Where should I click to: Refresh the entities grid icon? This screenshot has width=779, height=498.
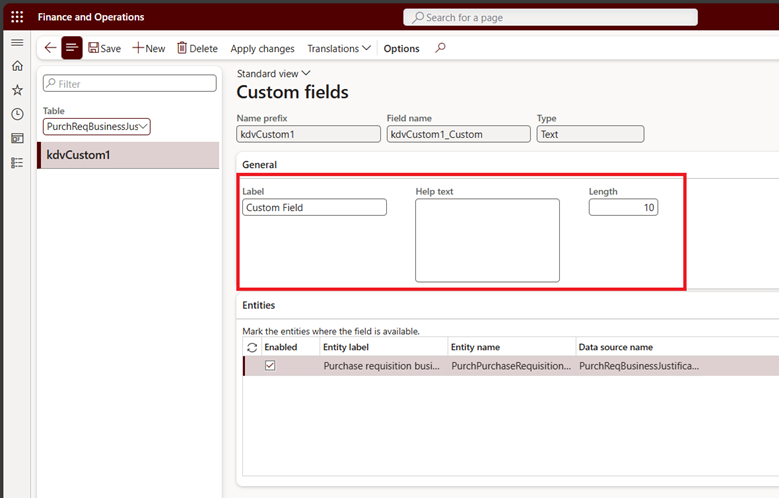point(252,347)
